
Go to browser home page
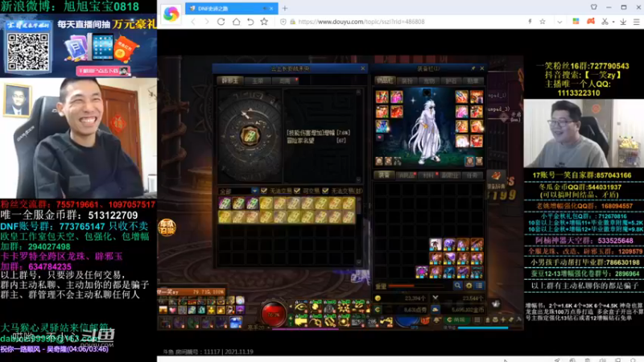[236, 22]
